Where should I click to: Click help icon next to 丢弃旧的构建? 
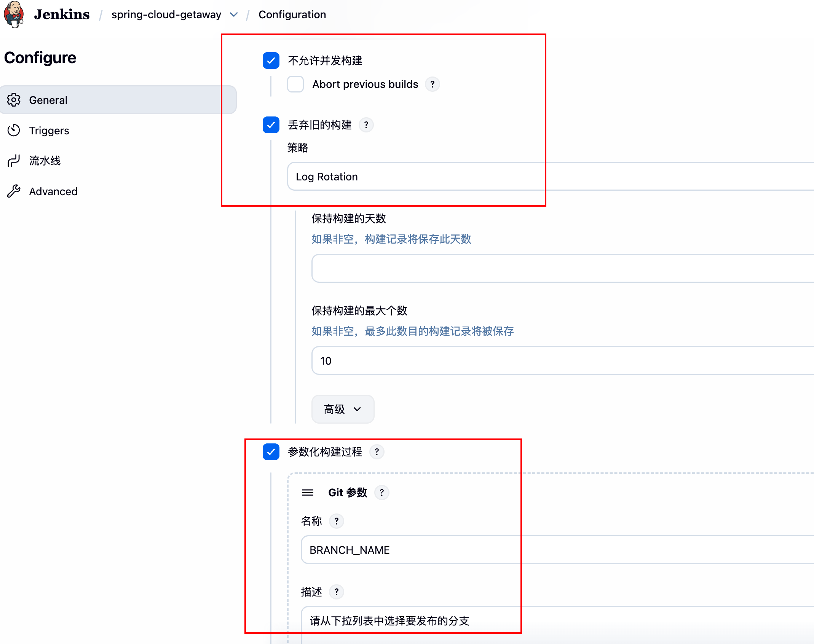[366, 125]
